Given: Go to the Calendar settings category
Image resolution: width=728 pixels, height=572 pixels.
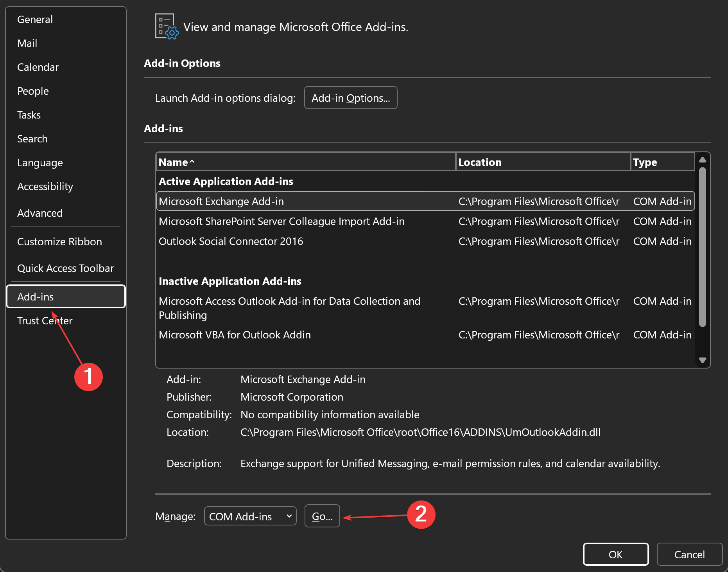Looking at the screenshot, I should coord(66,67).
